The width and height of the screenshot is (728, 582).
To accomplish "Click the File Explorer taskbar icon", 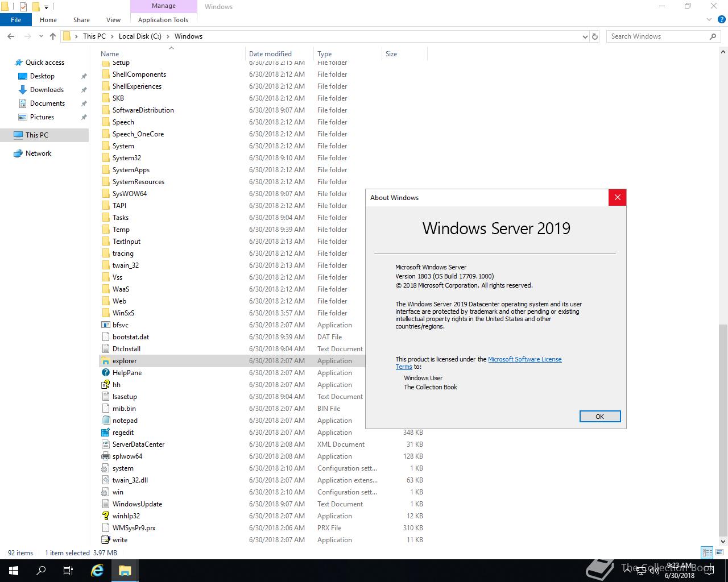I will 125,571.
